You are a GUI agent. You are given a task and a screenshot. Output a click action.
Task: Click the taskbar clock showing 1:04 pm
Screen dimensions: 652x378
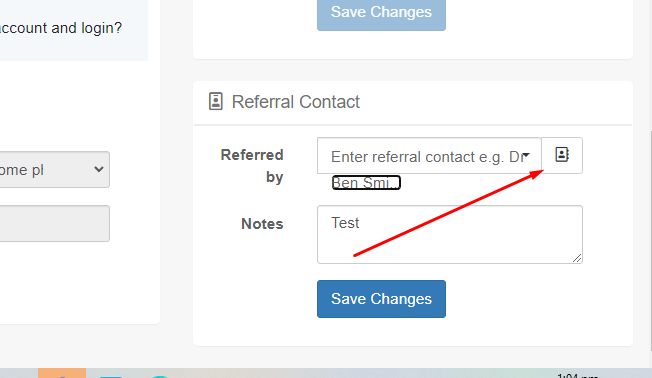click(577, 376)
